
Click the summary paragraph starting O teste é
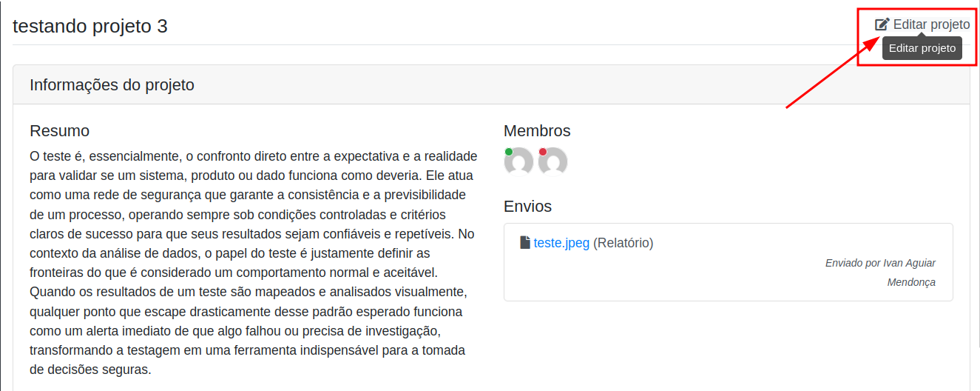251,263
